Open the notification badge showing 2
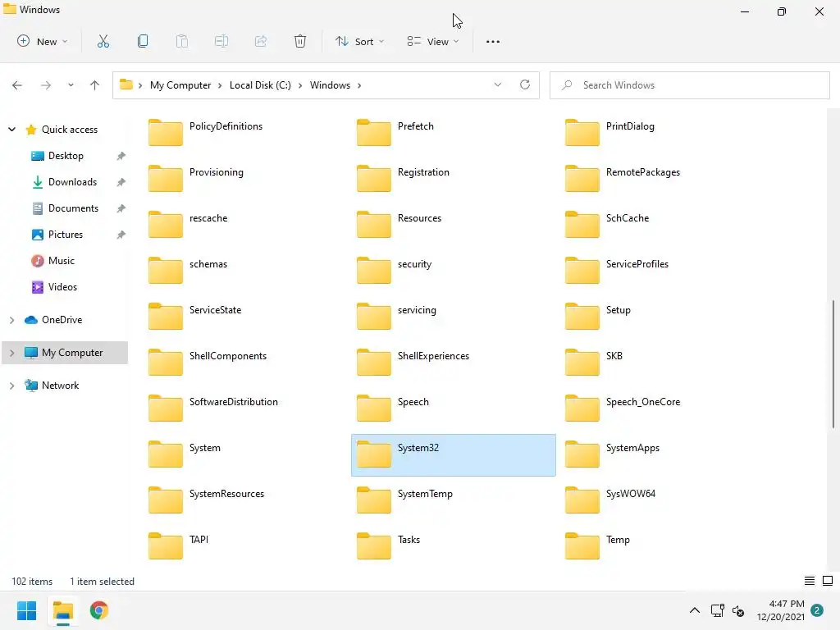Image resolution: width=840 pixels, height=630 pixels. pos(817,610)
